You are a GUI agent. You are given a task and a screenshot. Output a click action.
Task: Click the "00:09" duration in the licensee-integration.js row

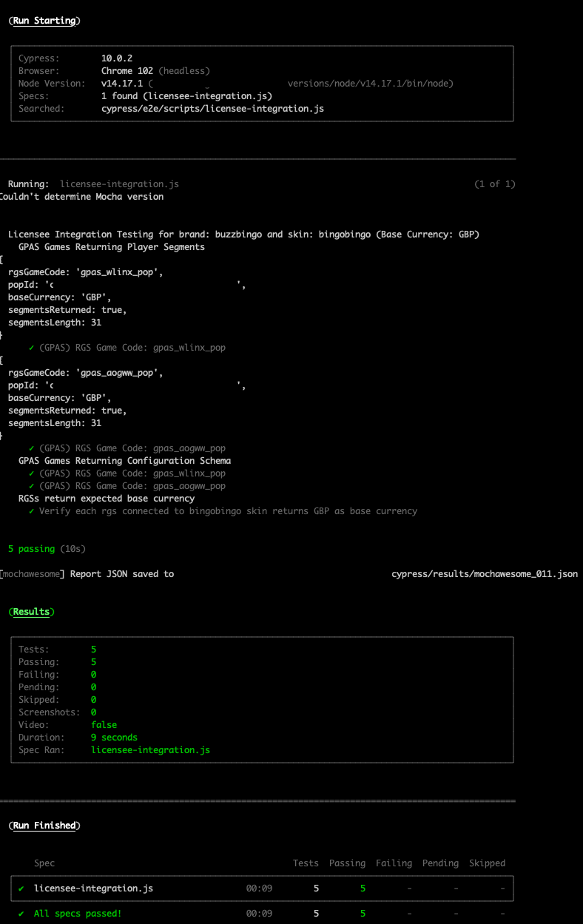(259, 888)
